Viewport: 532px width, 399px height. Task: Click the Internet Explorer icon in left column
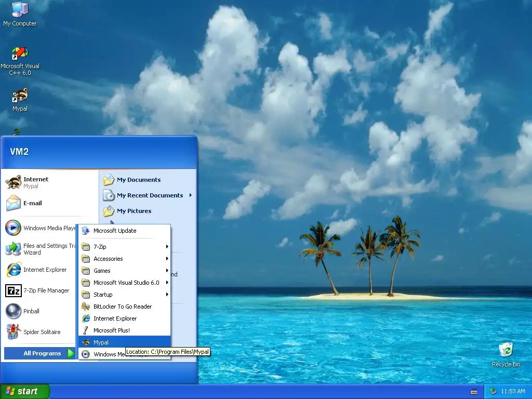click(x=14, y=270)
